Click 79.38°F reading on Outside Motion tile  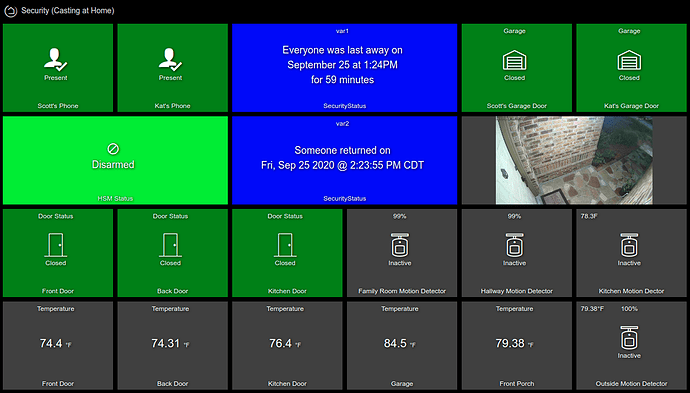[592, 309]
